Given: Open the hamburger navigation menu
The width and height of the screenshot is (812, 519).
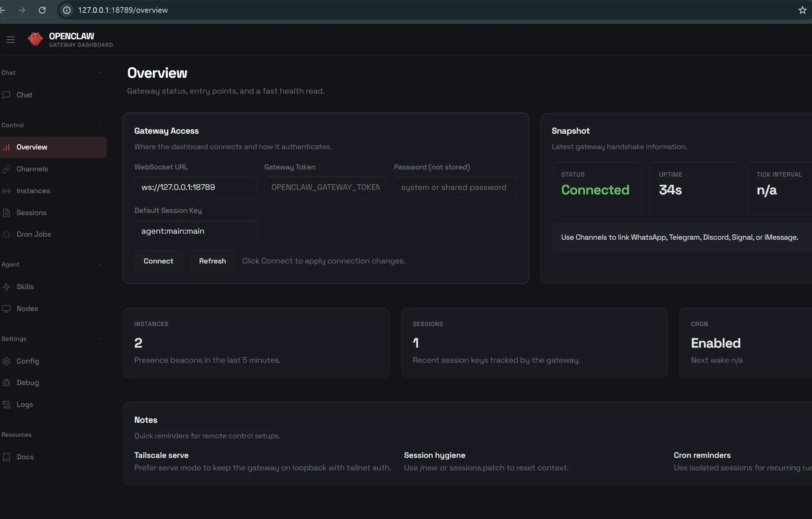Looking at the screenshot, I should point(10,39).
